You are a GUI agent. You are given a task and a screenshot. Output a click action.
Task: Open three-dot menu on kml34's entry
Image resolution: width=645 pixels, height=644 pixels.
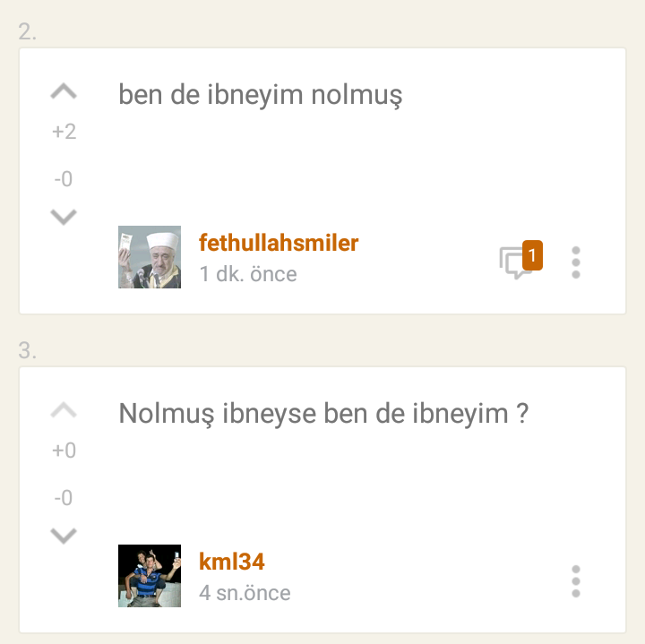coord(576,581)
